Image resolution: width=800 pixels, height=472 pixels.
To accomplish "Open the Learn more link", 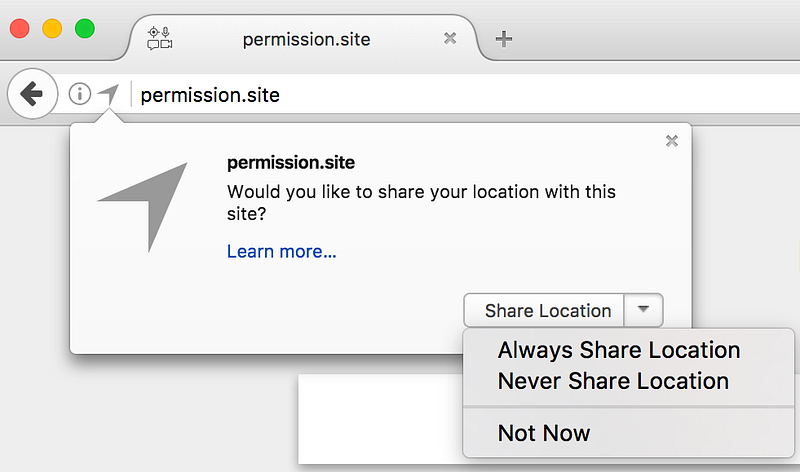I will click(282, 252).
